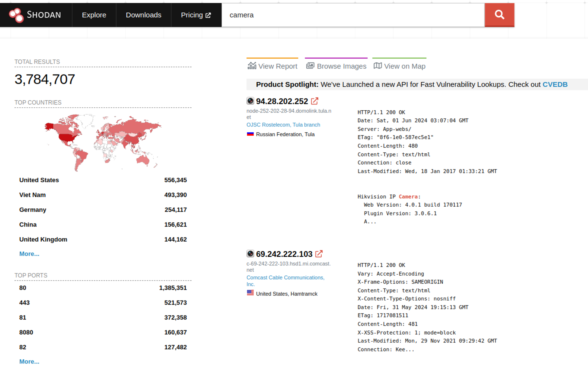Viewport: 588px width, 372px height.
Task: Click the United States flag icon
Action: pos(250,293)
